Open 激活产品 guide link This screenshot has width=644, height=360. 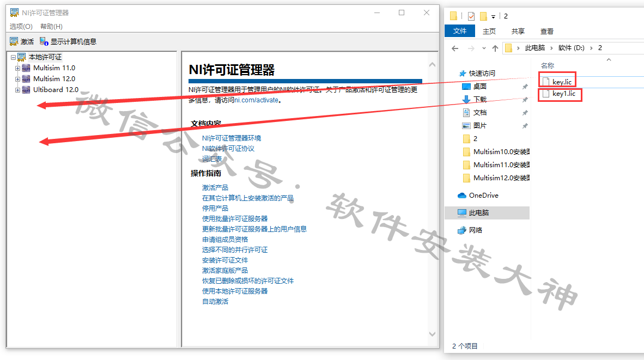215,187
